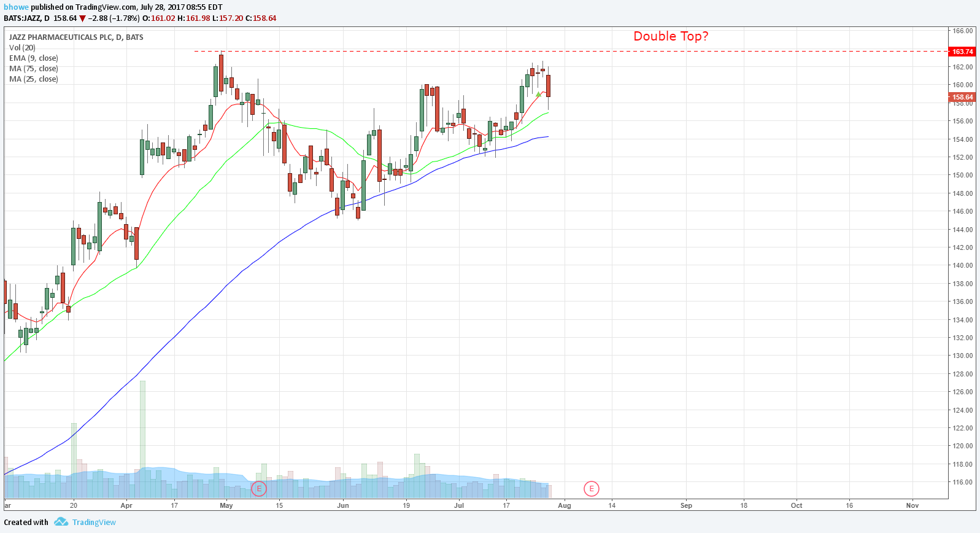Click the BATS:JAZZ, D symbol header

(26, 18)
